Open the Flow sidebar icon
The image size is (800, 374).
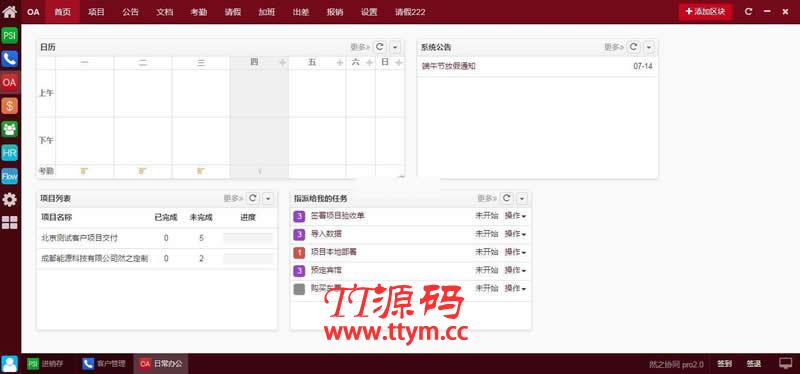pyautogui.click(x=10, y=176)
